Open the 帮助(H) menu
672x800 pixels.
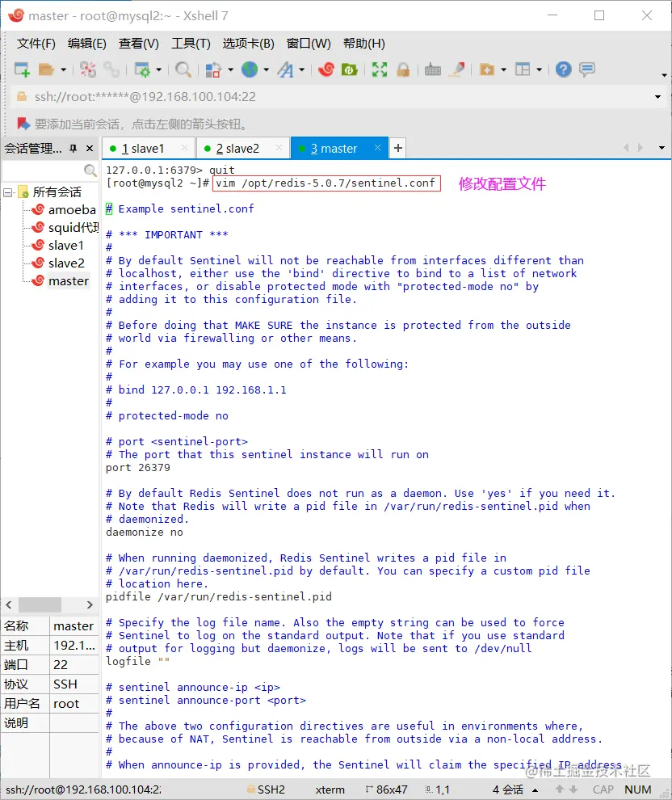point(364,44)
